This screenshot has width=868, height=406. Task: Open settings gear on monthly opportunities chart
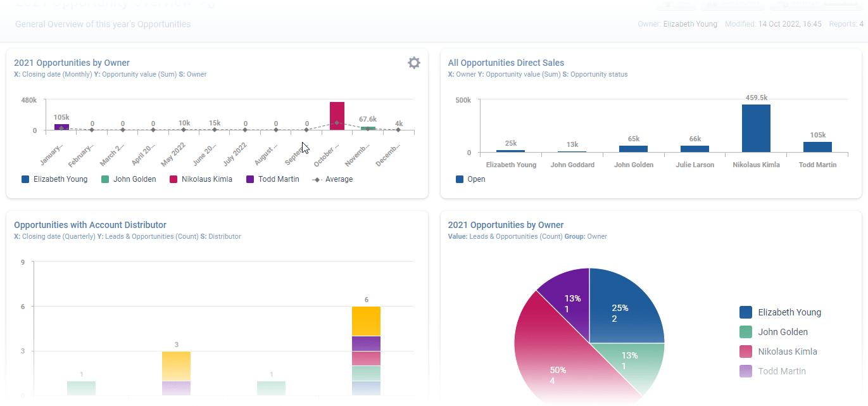[413, 63]
